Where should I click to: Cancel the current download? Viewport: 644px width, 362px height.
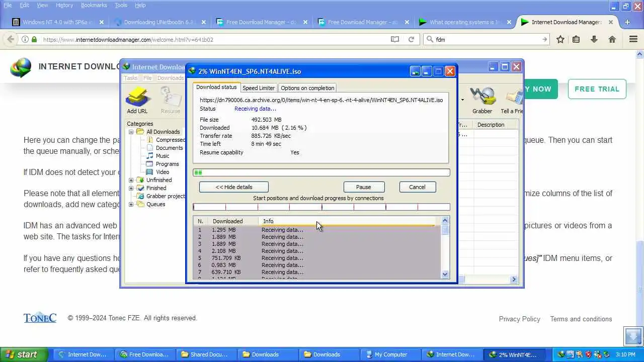417,187
